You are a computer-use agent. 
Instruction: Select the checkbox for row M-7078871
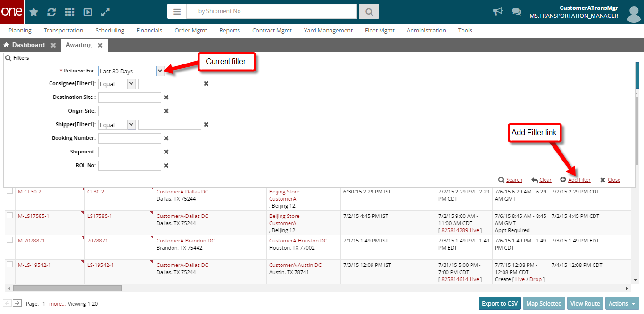point(9,240)
